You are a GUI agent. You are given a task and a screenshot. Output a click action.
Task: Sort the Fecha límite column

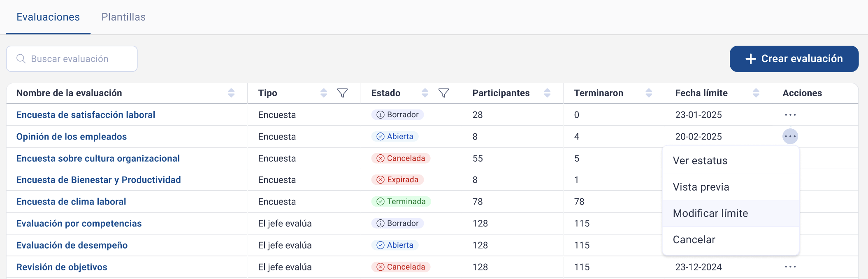click(x=756, y=93)
